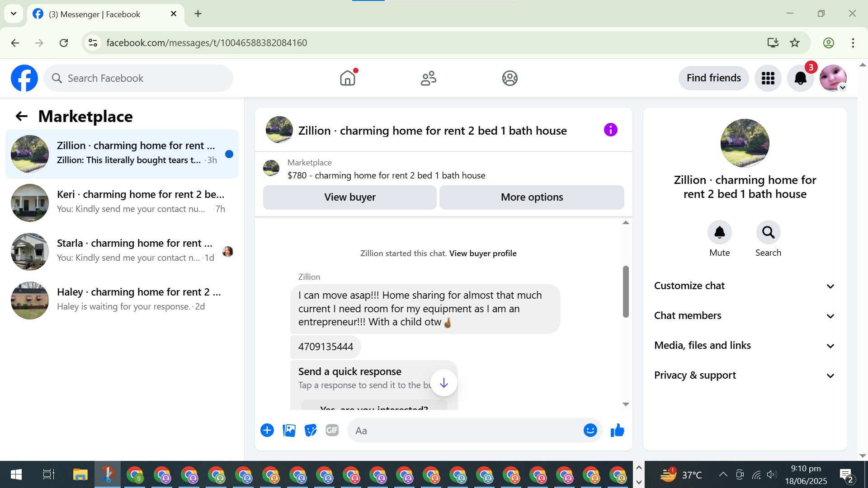
Task: Open Windows Start menu
Action: [16, 474]
